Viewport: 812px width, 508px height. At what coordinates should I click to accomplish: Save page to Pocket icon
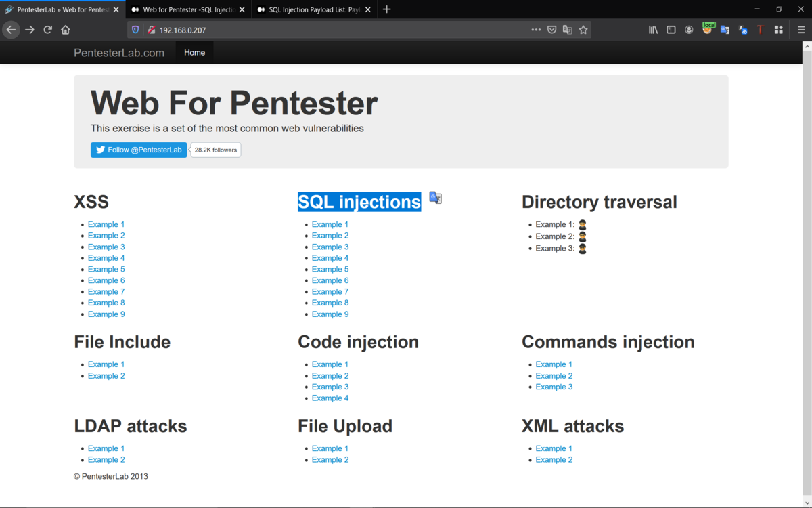pos(552,30)
